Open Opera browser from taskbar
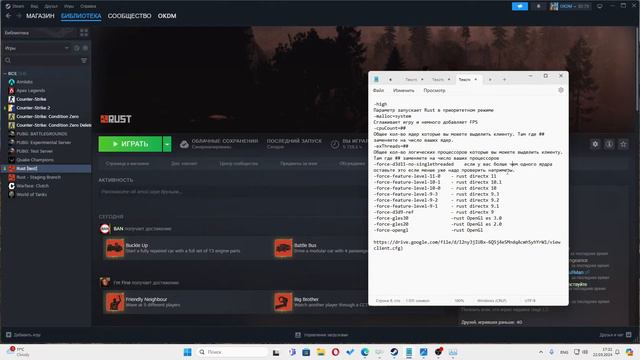The height and width of the screenshot is (360, 640). [335, 352]
